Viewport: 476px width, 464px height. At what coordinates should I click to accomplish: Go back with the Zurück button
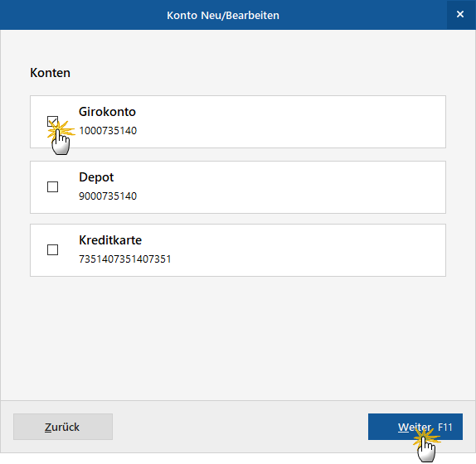click(63, 427)
